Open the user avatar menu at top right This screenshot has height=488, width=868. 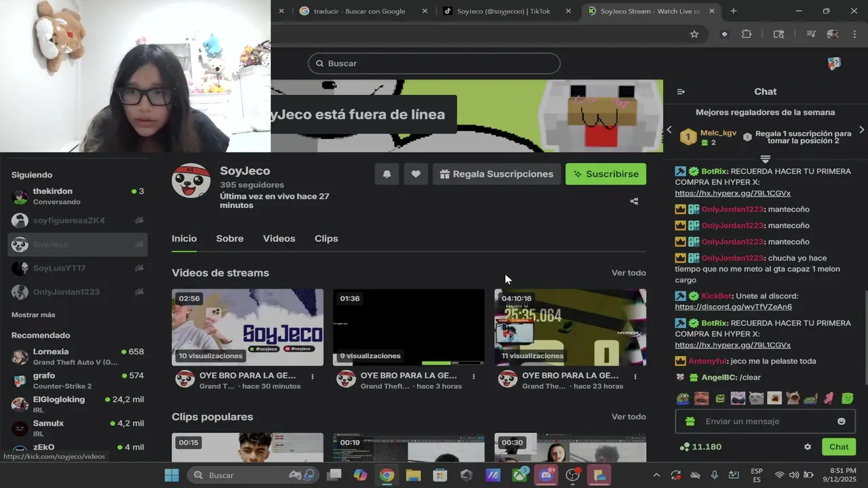click(x=834, y=63)
